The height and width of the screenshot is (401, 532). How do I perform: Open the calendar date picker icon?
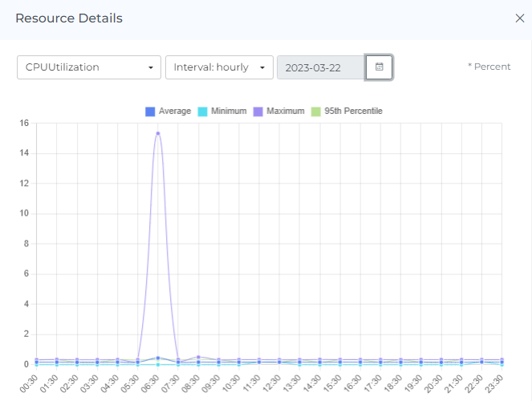379,67
